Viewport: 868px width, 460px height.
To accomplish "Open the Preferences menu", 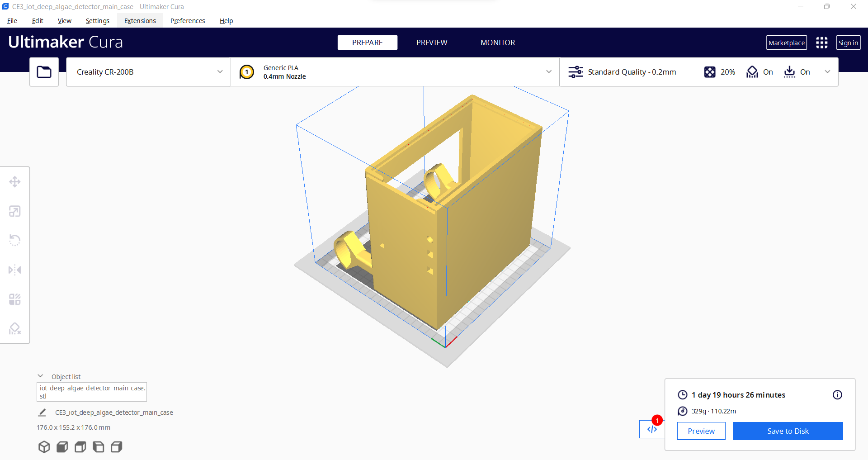I will (188, 21).
